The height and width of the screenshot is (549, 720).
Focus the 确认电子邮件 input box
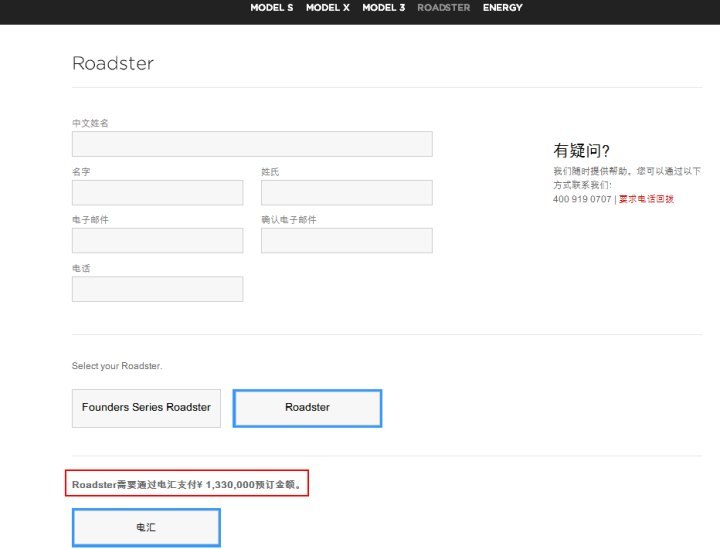pyautogui.click(x=347, y=241)
